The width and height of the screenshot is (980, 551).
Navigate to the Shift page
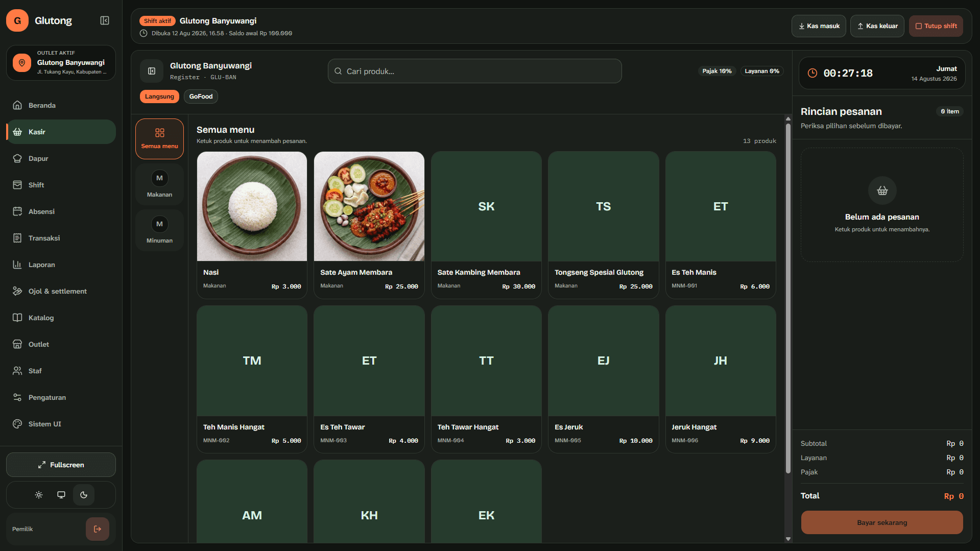61,185
